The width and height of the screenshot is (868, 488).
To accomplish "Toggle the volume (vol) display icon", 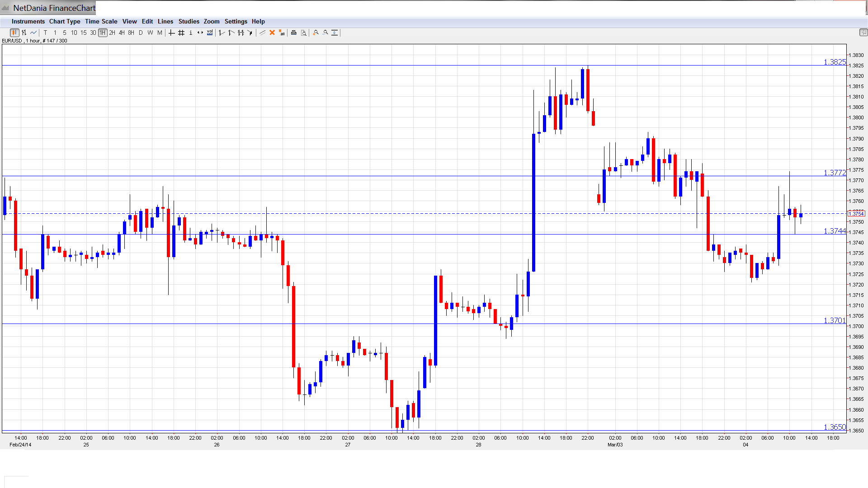I will [x=210, y=33].
